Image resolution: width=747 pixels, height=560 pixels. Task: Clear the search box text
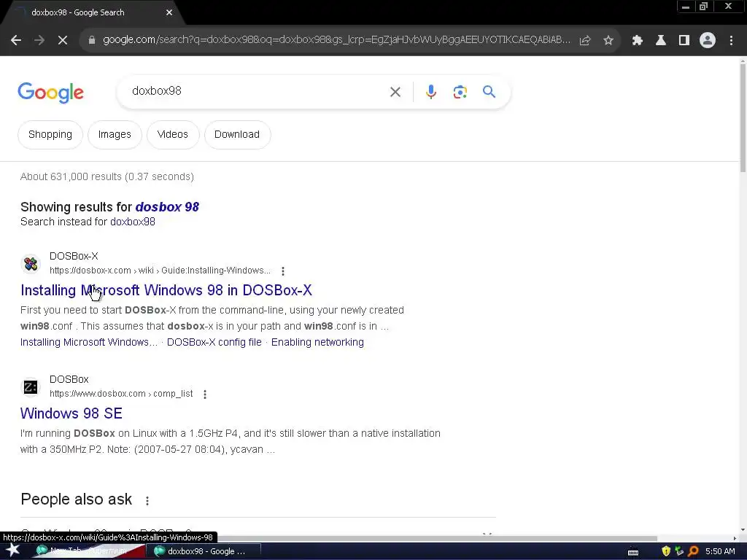tap(395, 92)
